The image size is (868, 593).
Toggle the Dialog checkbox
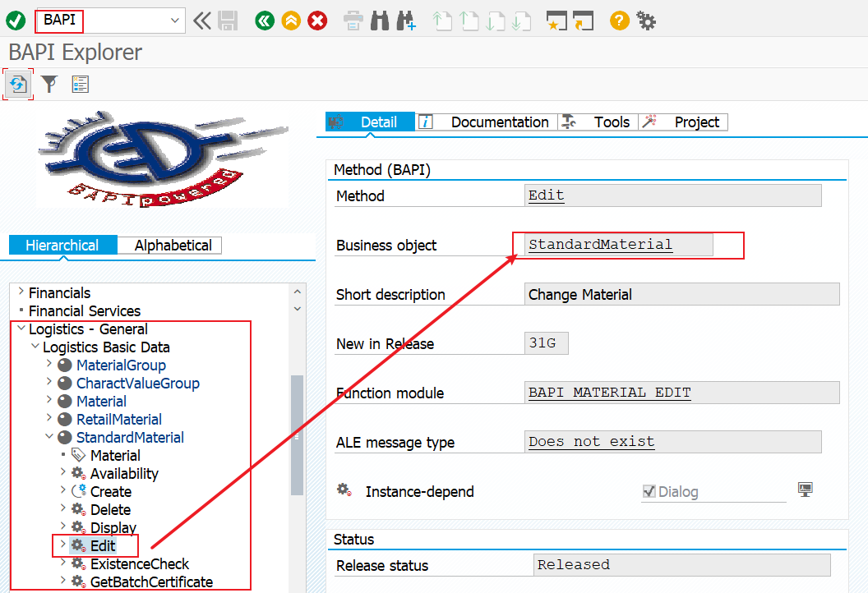[649, 491]
